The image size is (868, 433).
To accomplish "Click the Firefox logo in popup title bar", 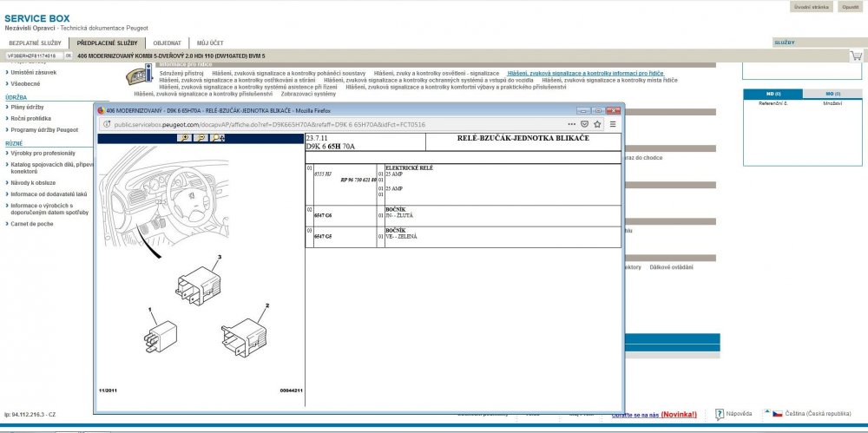I will (101, 111).
